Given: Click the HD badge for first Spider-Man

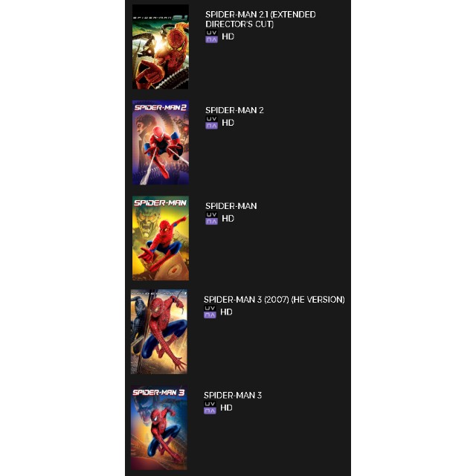Looking at the screenshot, I should [x=228, y=219].
